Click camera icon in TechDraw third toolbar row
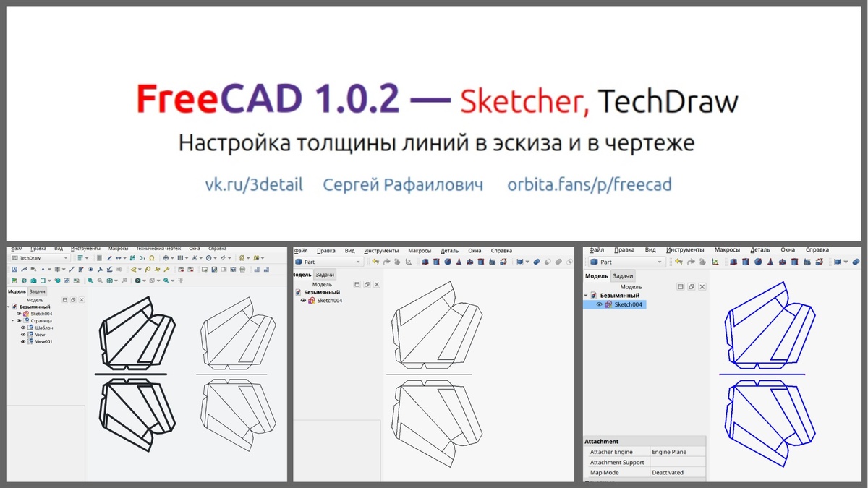The width and height of the screenshot is (868, 488). (x=33, y=281)
